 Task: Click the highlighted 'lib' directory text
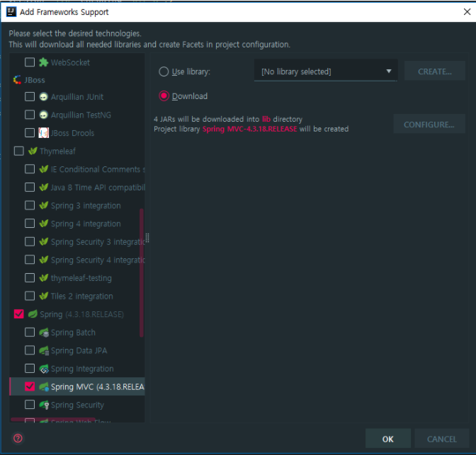266,119
